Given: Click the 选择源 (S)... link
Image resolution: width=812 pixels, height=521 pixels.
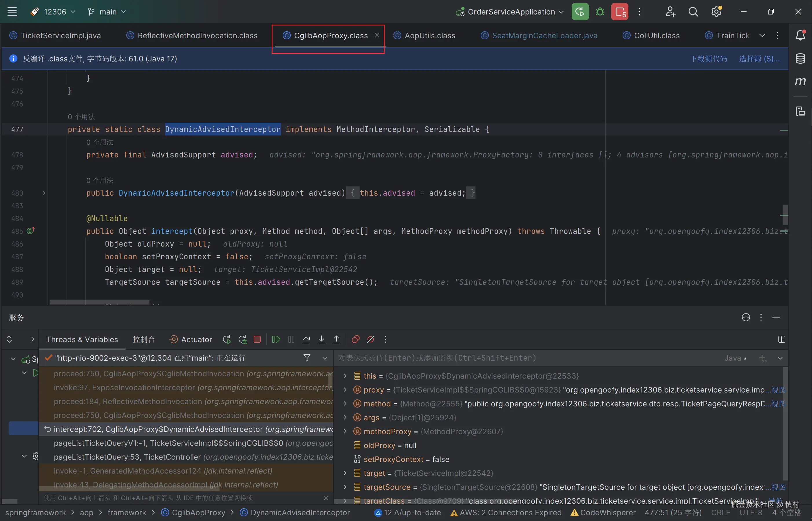Looking at the screenshot, I should (759, 58).
